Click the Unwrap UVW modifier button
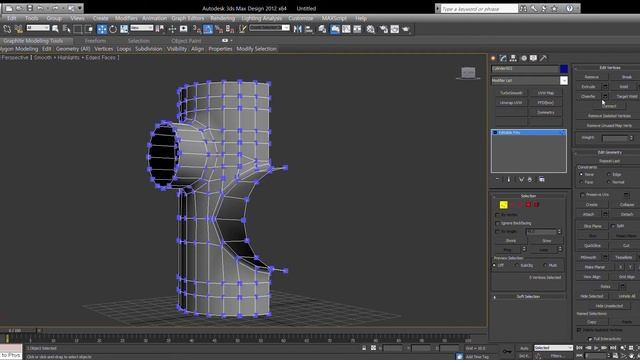 point(511,103)
